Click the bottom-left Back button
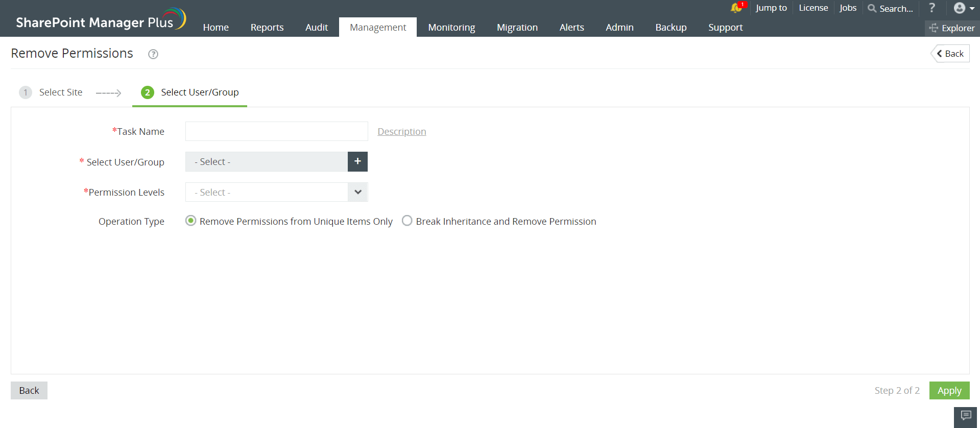The image size is (980, 428). pos(29,390)
